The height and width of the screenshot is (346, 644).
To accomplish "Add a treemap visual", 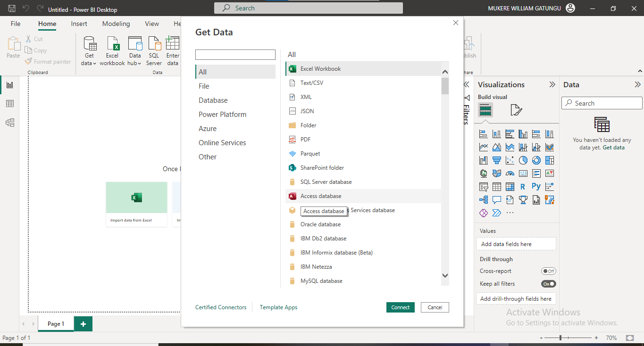I will coord(549,160).
